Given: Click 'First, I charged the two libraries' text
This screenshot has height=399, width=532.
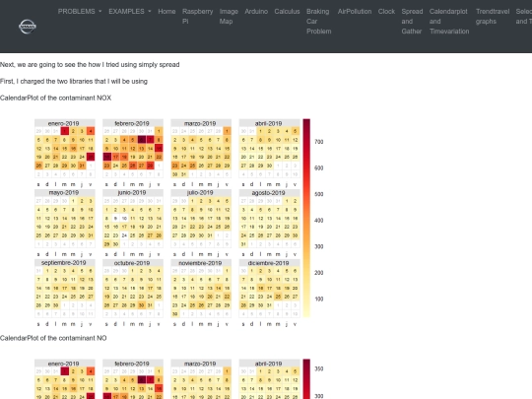Looking at the screenshot, I should [x=74, y=82].
